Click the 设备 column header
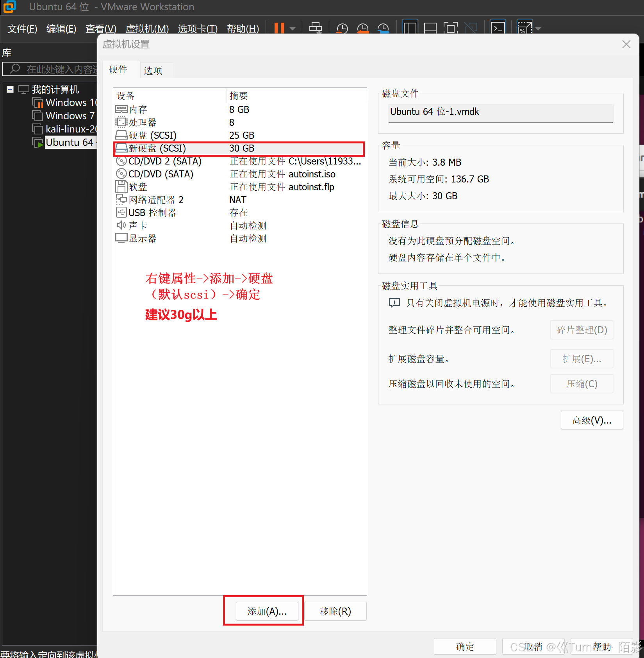644x658 pixels. point(170,96)
